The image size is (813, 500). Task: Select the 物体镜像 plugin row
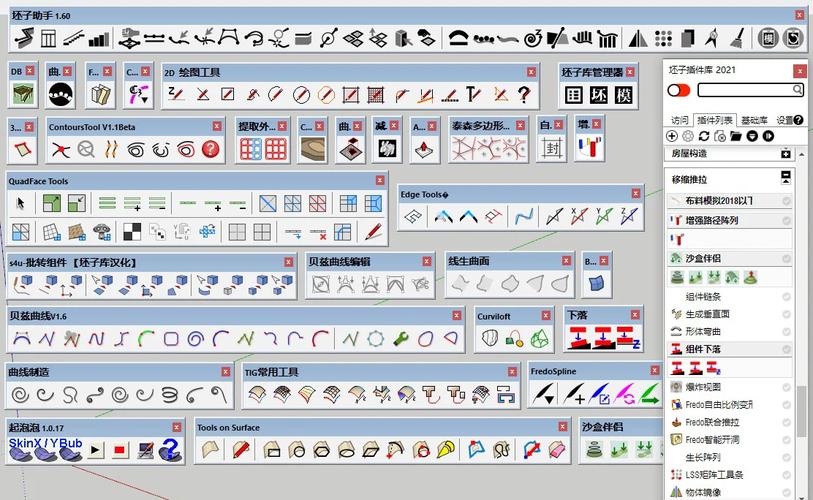(730, 492)
